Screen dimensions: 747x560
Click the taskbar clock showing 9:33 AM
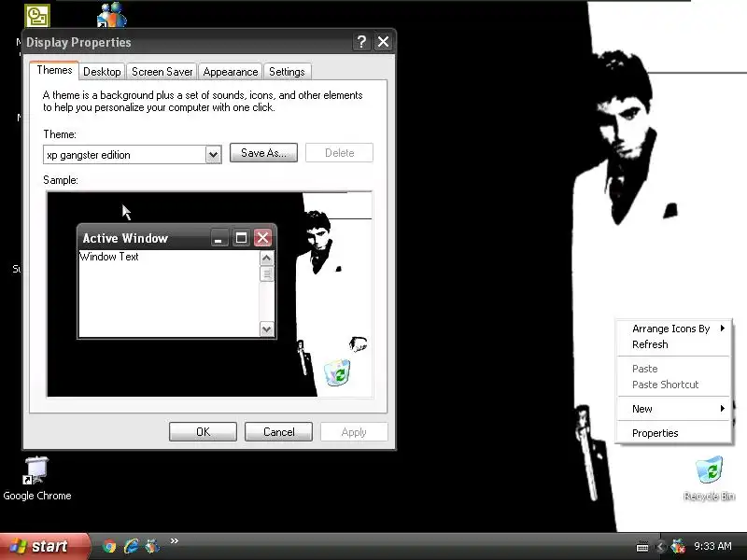[712, 546]
